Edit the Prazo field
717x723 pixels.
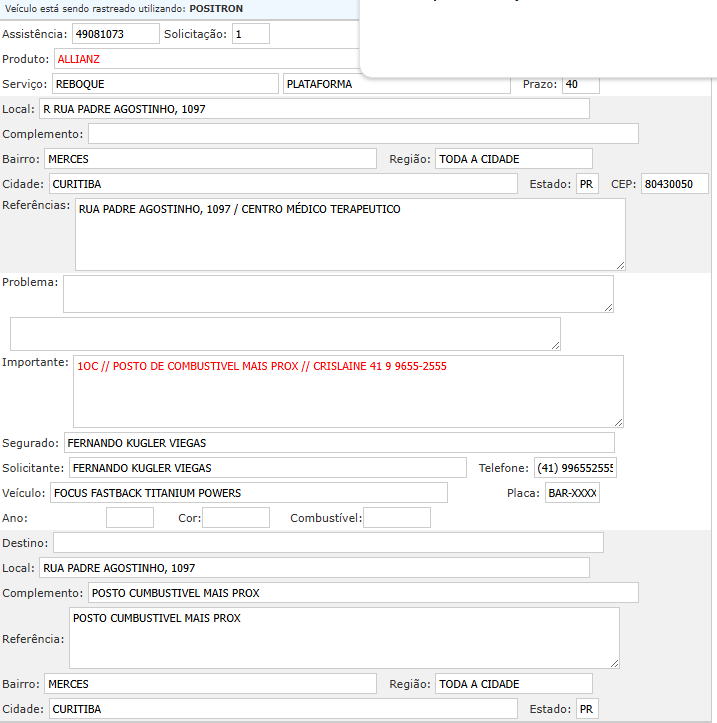tap(580, 84)
